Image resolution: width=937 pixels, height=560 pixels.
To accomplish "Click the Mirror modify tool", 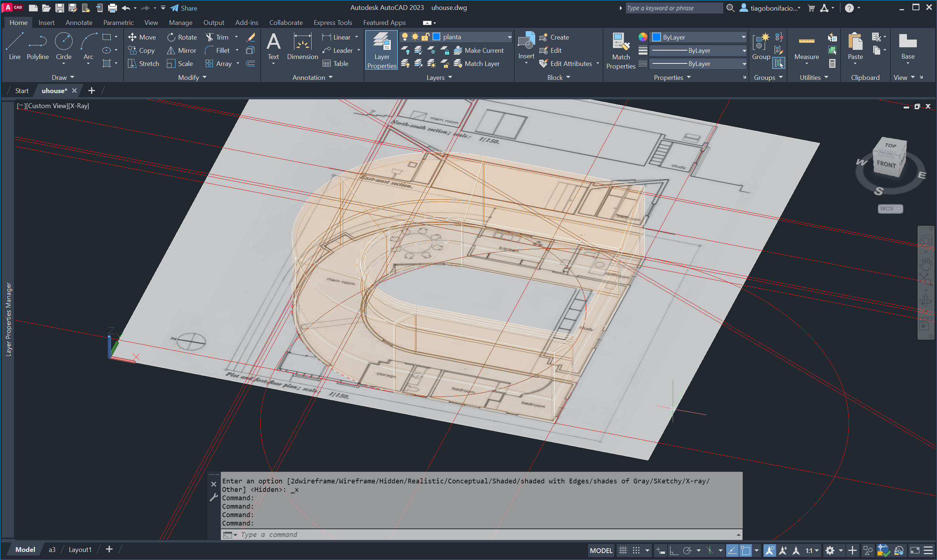I will pos(181,50).
